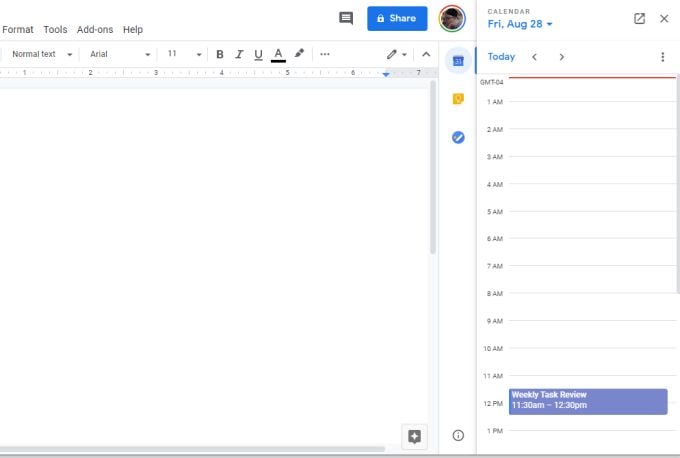Click the GMT-04 timezone label
This screenshot has height=458, width=680.
491,82
